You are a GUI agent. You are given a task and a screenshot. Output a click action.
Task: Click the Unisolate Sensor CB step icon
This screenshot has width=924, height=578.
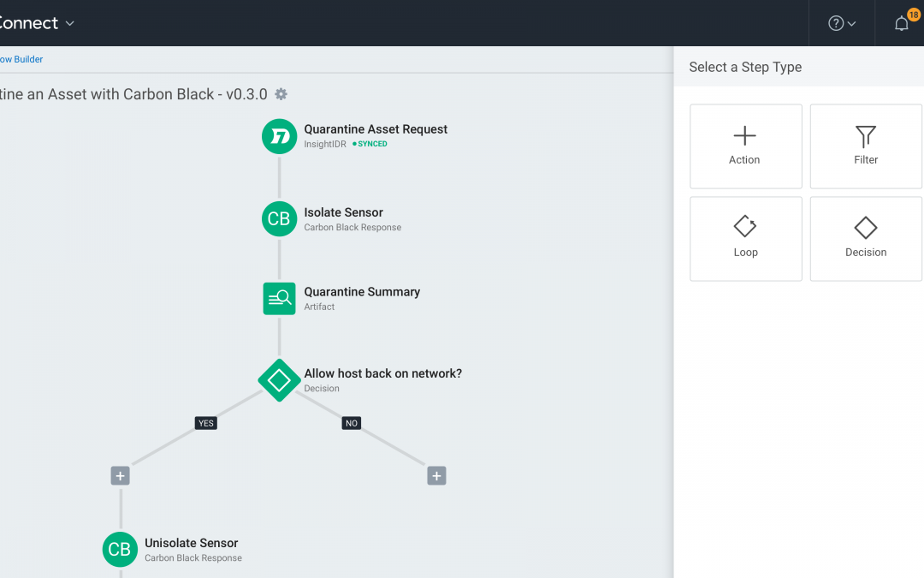pyautogui.click(x=121, y=549)
